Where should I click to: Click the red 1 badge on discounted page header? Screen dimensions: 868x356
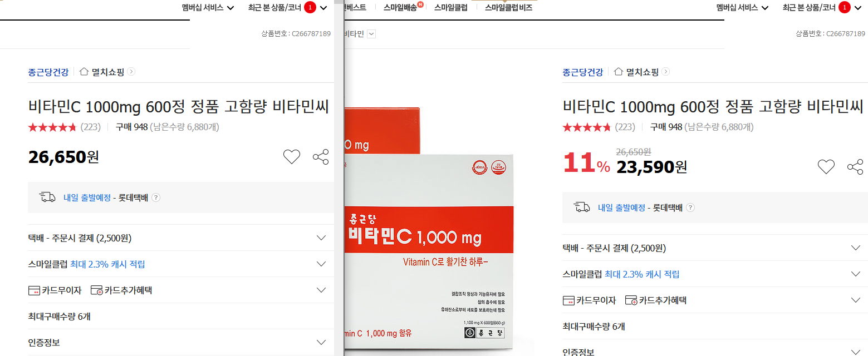pos(845,7)
